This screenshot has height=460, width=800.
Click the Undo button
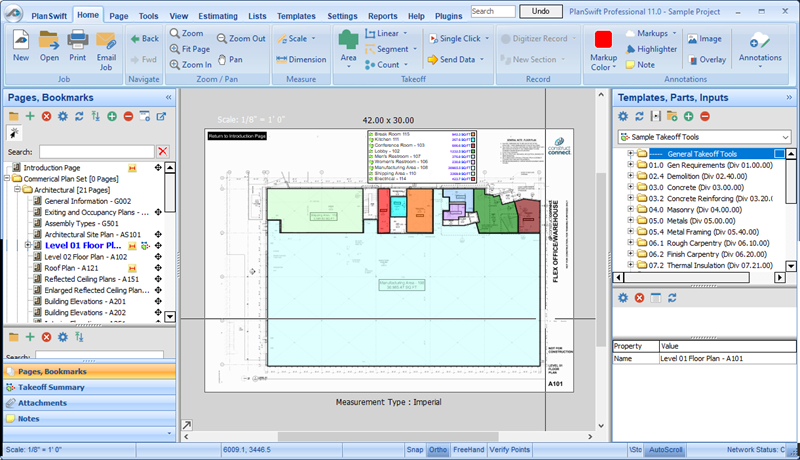point(540,11)
